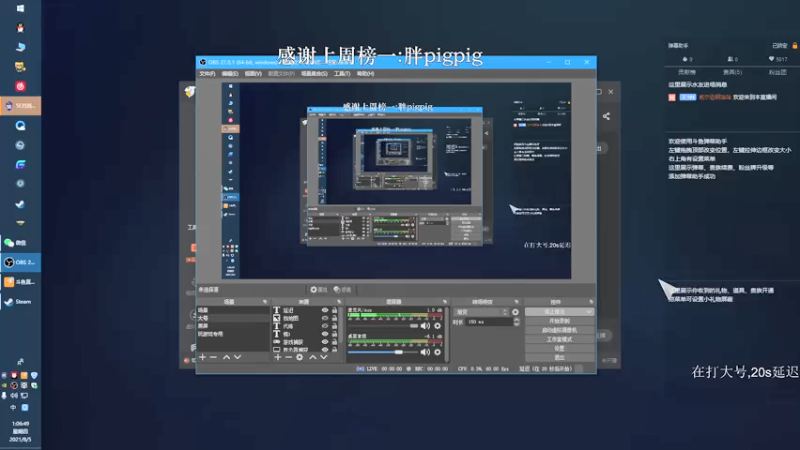This screenshot has height=450, width=800.
Task: Open microphone/Aux audio settings gear
Action: 437,326
